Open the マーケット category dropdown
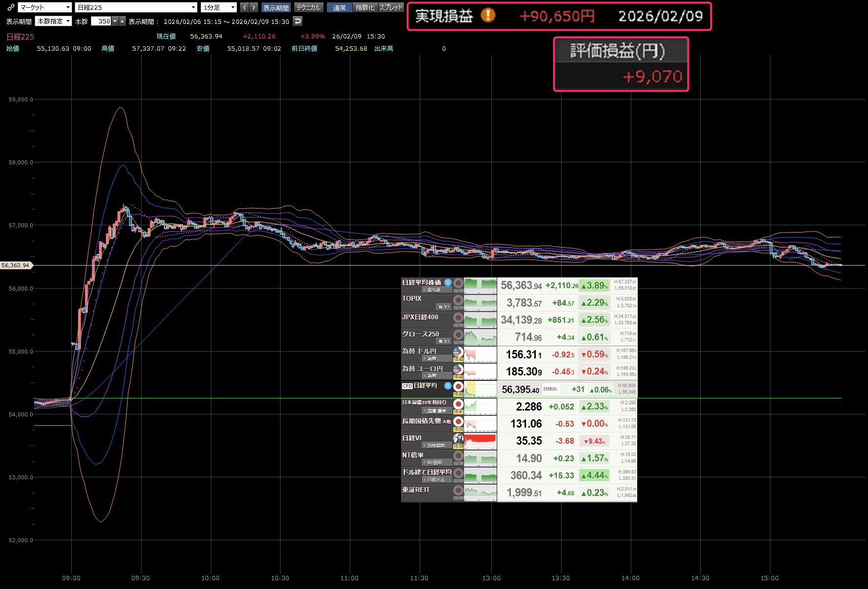Screen dimensions: 868x589 pyautogui.click(x=45, y=7)
